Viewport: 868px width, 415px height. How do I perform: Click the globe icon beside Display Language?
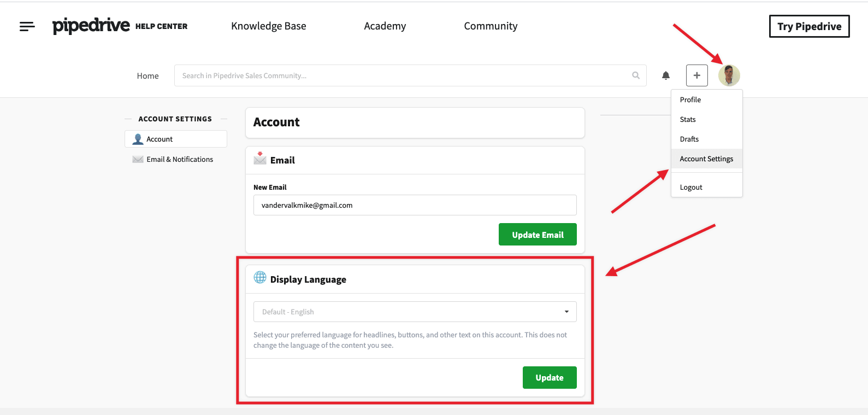(260, 278)
